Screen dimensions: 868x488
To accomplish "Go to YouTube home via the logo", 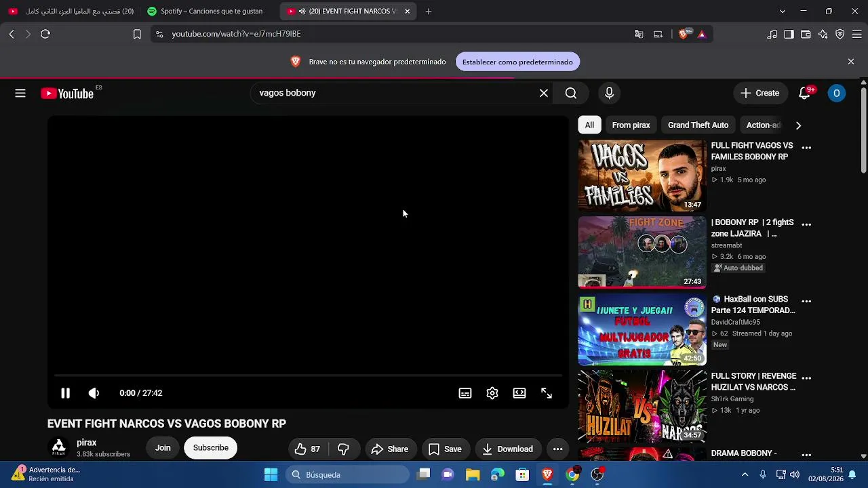I will pos(67,94).
